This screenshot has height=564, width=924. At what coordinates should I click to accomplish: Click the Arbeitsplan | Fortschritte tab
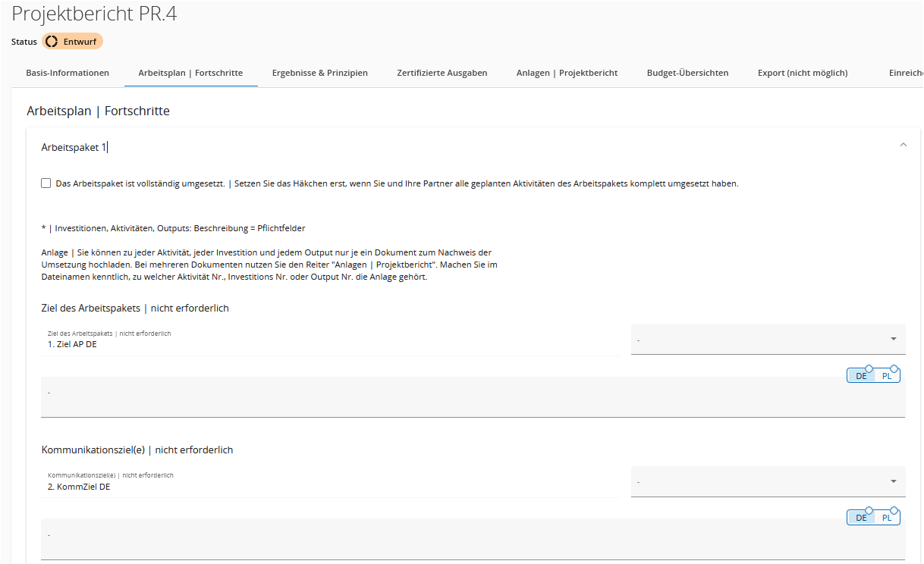(x=190, y=73)
